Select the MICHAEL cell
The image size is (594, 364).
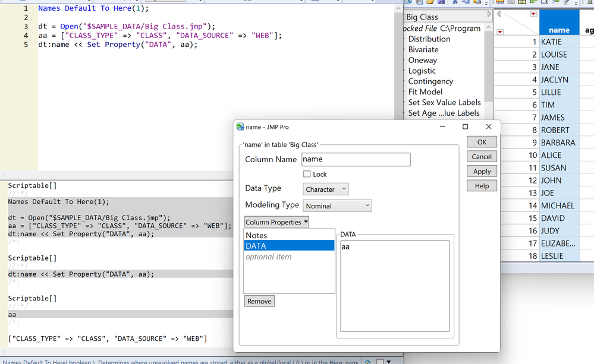tap(560, 206)
